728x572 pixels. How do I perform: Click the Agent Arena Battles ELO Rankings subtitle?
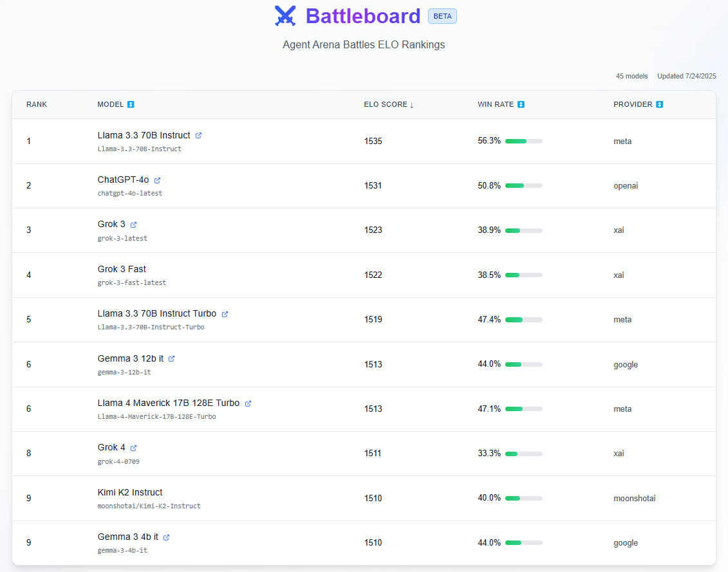pyautogui.click(x=364, y=44)
